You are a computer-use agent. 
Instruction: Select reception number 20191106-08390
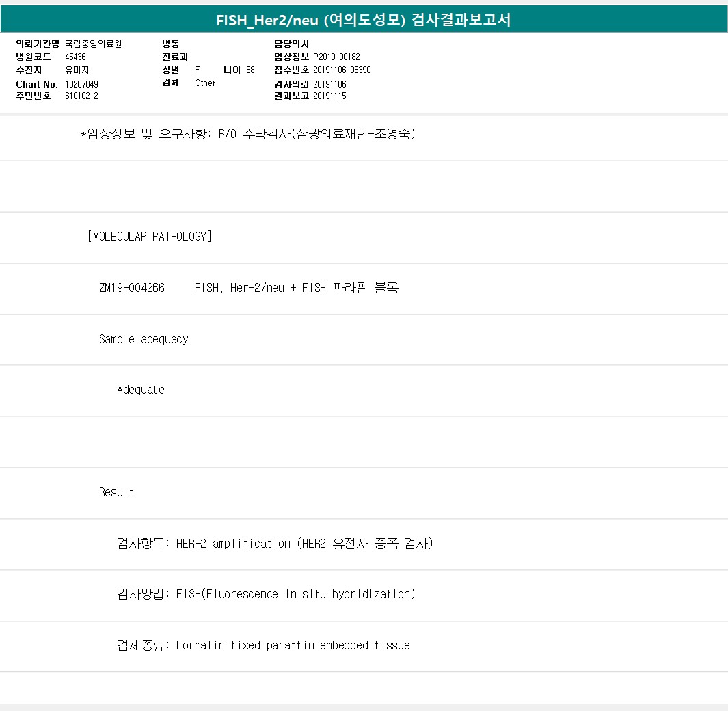pyautogui.click(x=342, y=70)
